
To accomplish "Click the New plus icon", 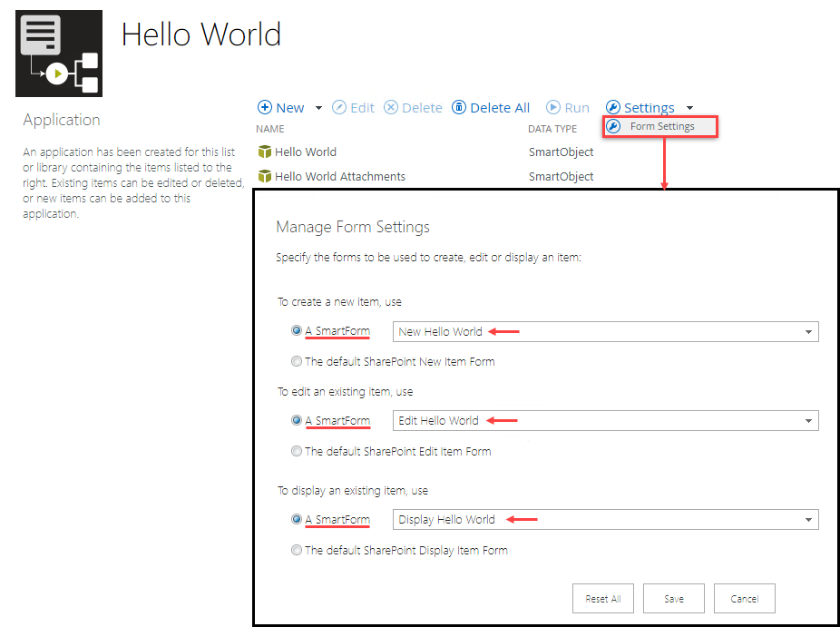I will [x=265, y=107].
